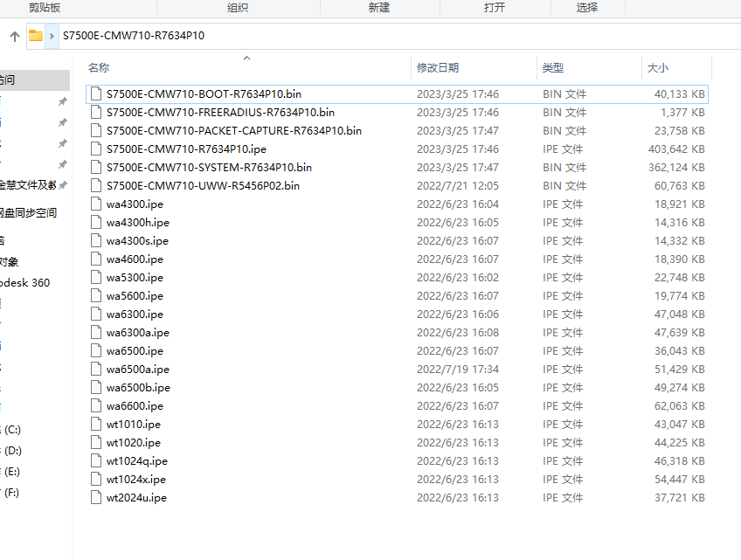Viewport: 741px width, 560px height.
Task: Open 盘同步空间 in the sidebar
Action: click(x=28, y=212)
